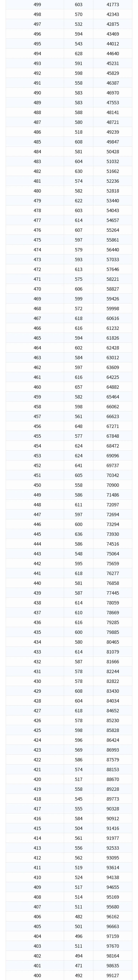Select count 548 in row 443
138x980 pixels.
(78, 553)
